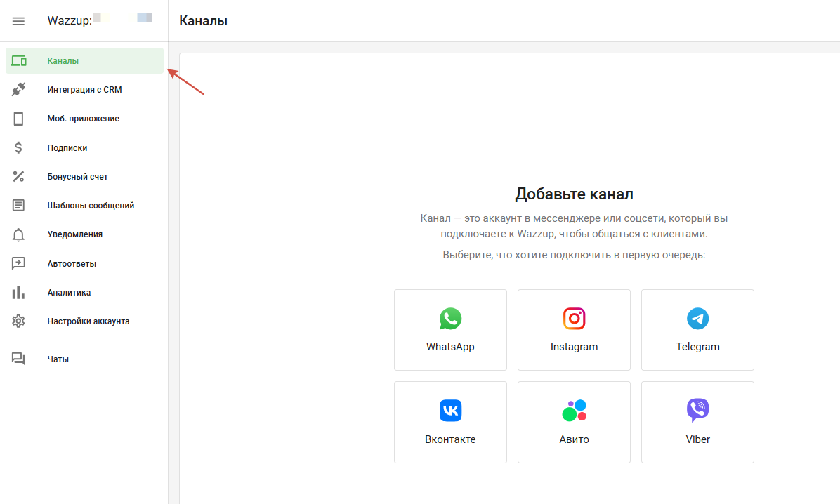Image resolution: width=840 pixels, height=504 pixels.
Task: Open the Каналы menu item
Action: point(63,61)
